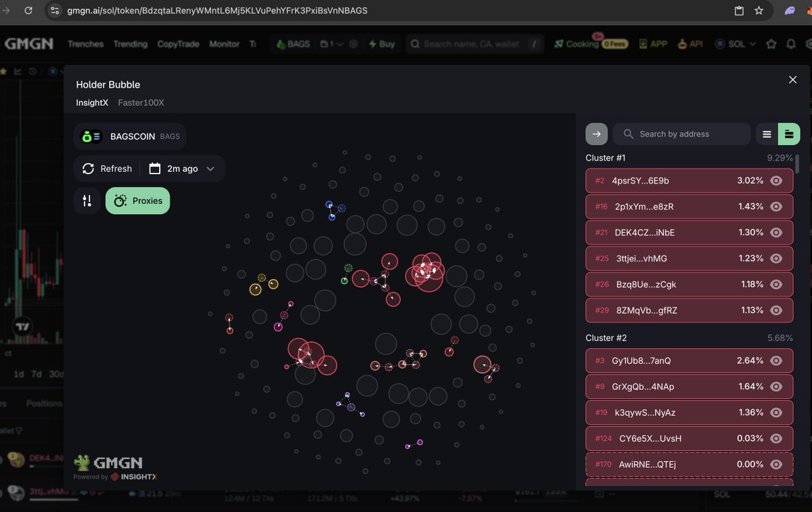Open the Monitor menu item

(x=224, y=44)
